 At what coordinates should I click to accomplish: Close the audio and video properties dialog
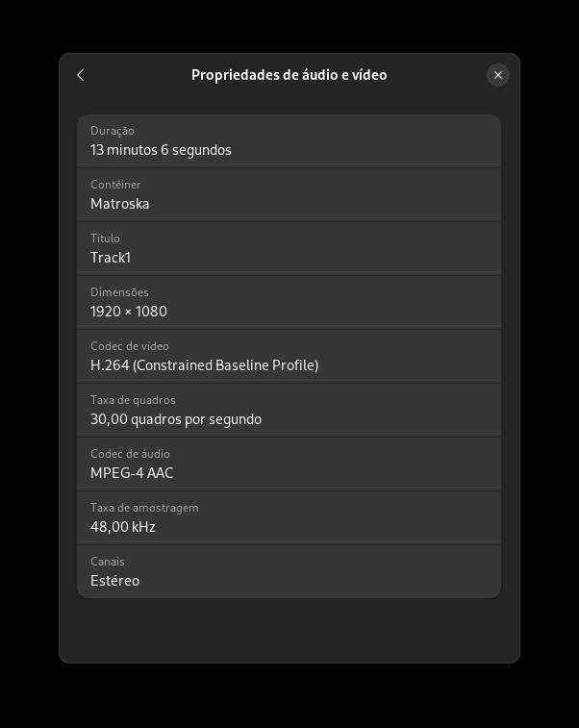click(498, 75)
